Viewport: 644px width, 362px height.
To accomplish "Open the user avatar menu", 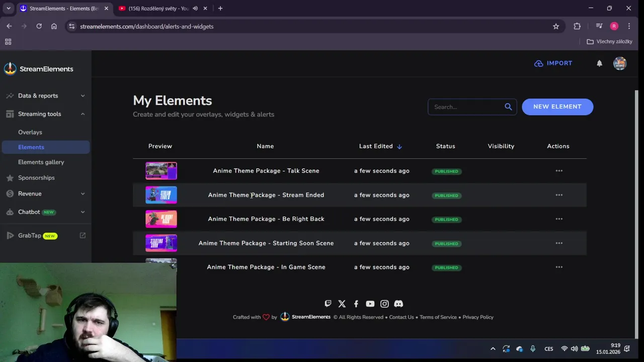I will click(620, 63).
